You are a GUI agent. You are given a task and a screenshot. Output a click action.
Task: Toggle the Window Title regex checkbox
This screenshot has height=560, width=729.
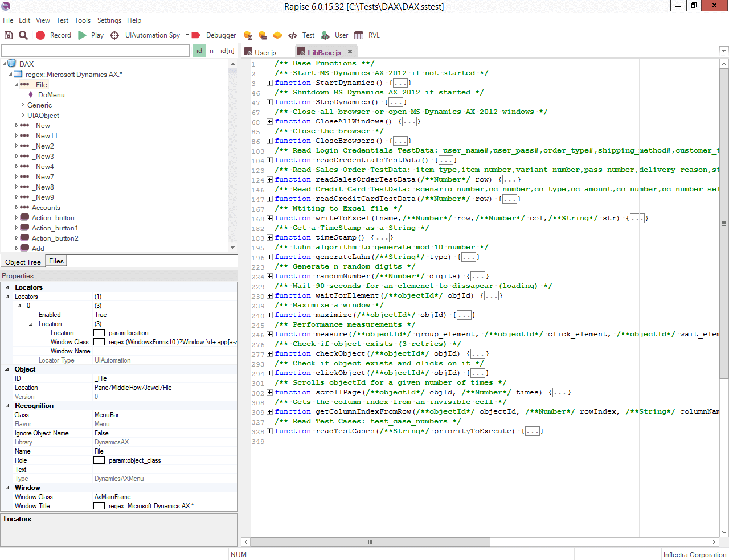click(x=99, y=506)
